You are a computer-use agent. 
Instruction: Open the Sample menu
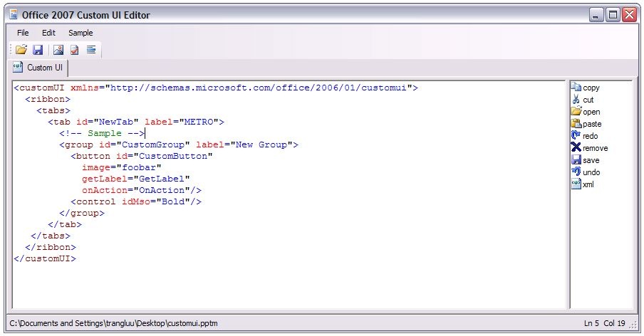click(x=80, y=33)
